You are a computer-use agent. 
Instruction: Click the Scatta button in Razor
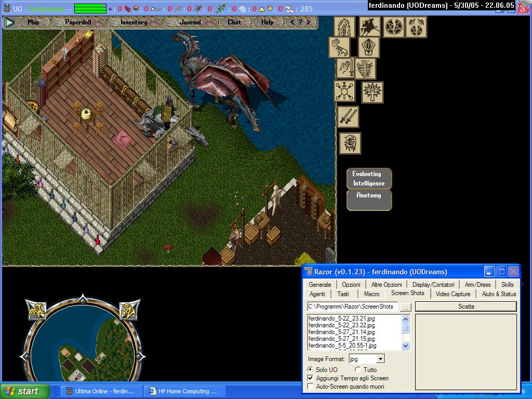pyautogui.click(x=466, y=307)
